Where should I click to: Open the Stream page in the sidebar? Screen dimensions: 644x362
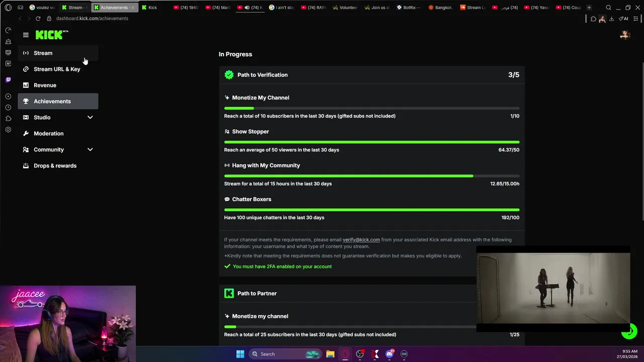(58, 53)
